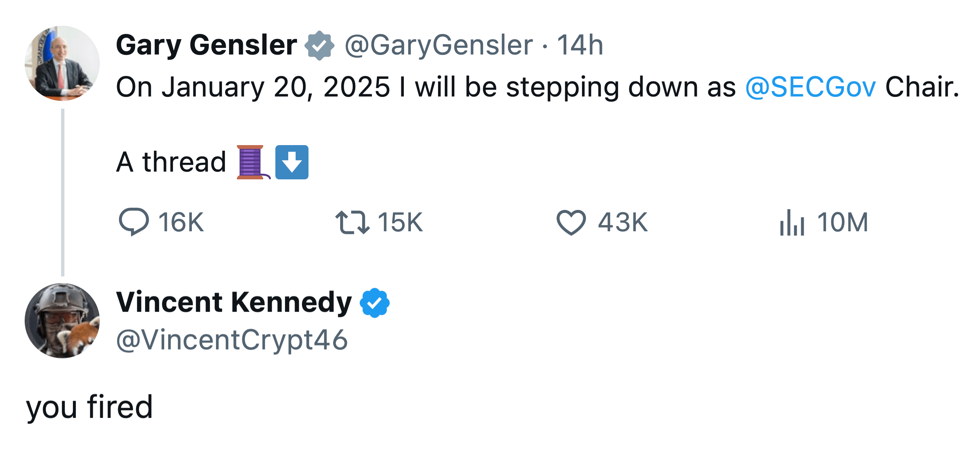Screen dimensions: 980x453
Task: Open Vincent Kennedy's avatar photo
Action: pyautogui.click(x=62, y=320)
